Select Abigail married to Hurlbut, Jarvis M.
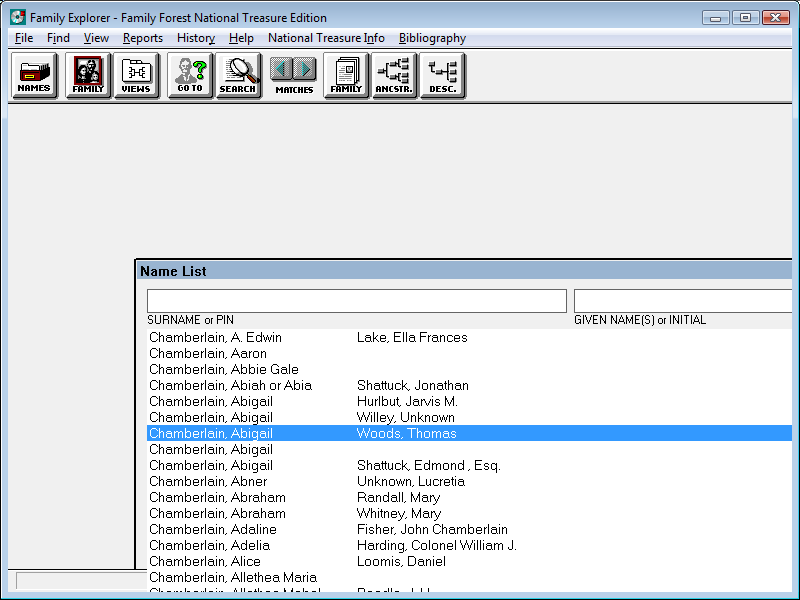The image size is (800, 600). 469,402
